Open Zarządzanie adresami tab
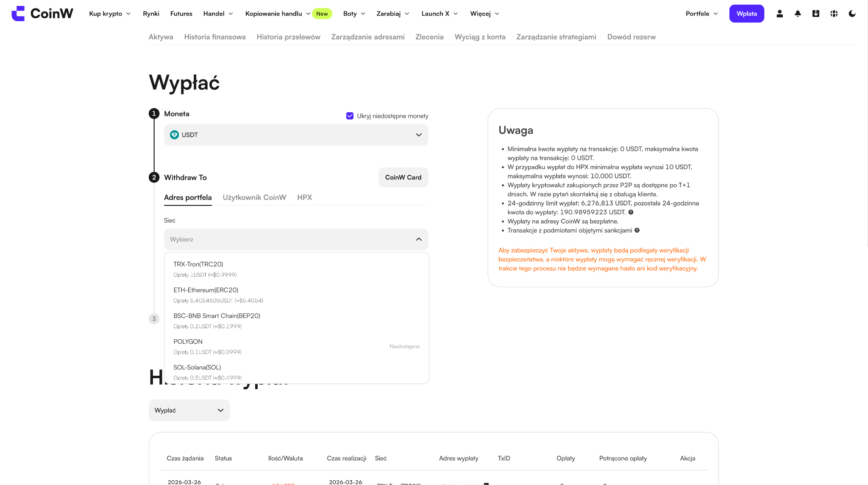 [368, 37]
